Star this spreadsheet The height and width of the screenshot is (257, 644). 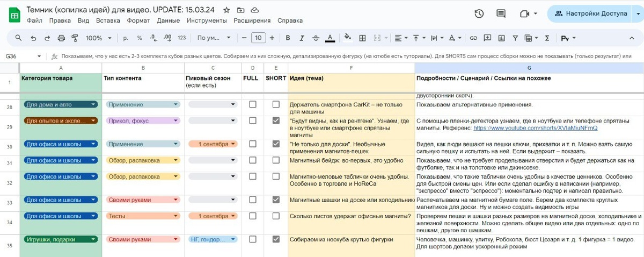click(x=226, y=10)
